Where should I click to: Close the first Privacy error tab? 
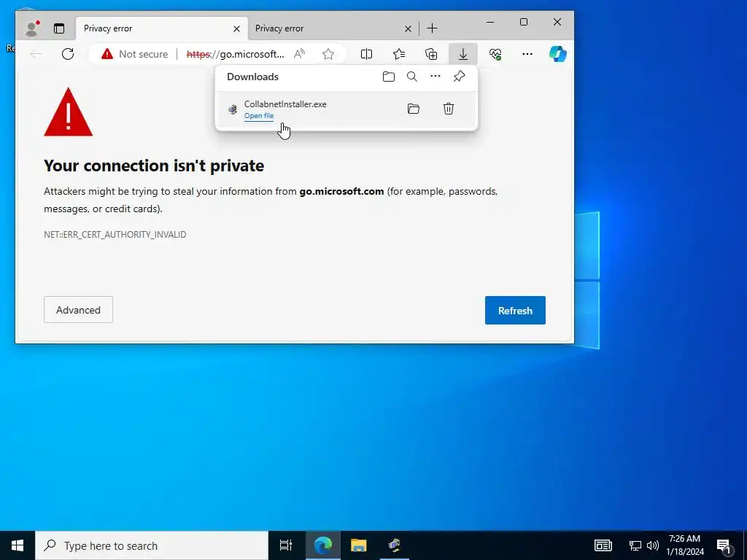[x=236, y=29]
